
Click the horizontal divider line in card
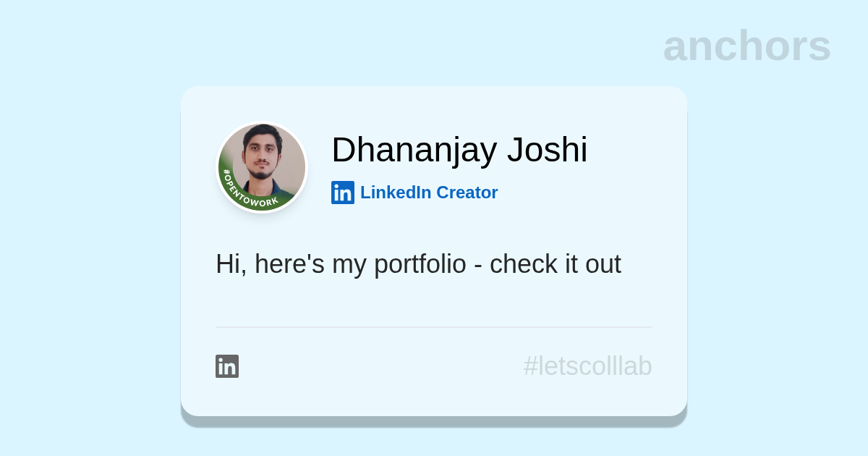click(434, 327)
